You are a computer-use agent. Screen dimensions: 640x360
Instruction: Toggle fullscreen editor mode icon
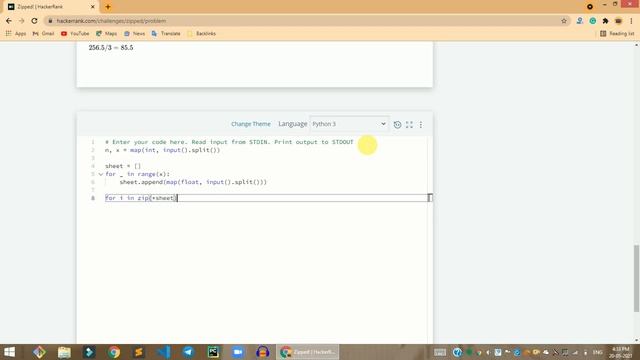[x=409, y=124]
